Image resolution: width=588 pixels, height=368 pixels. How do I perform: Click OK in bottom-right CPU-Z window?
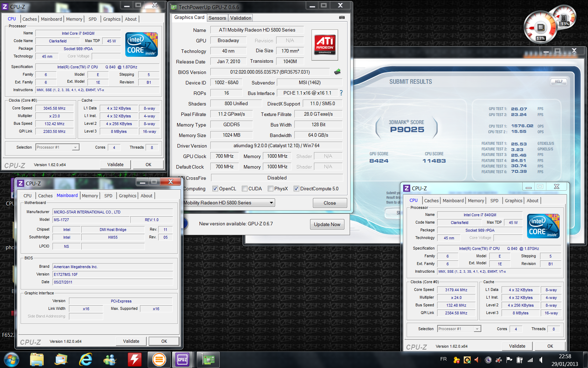coord(550,346)
